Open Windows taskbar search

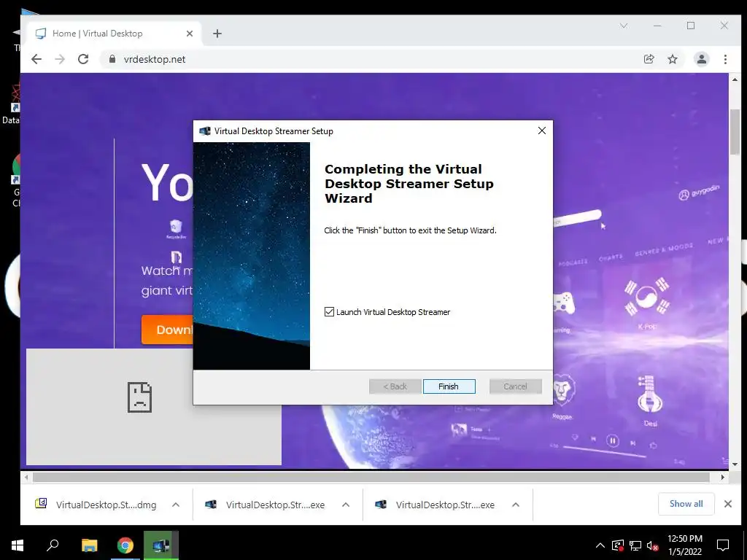53,545
